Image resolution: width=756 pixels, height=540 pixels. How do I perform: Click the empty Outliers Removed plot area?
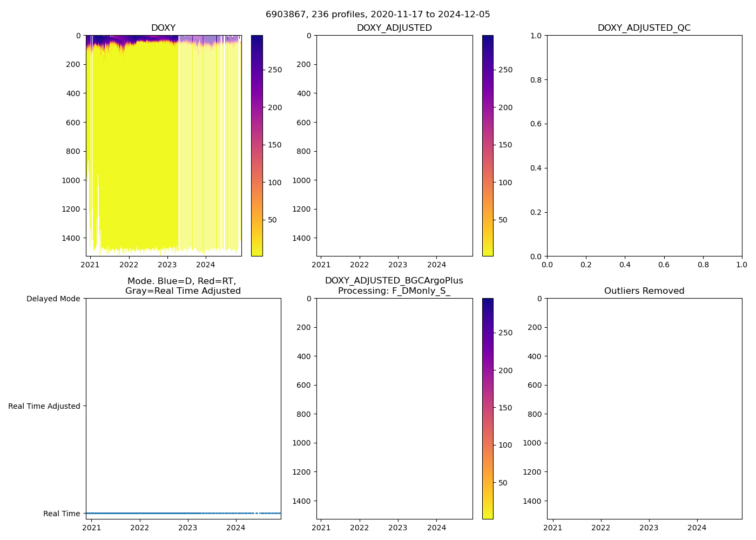click(x=644, y=409)
